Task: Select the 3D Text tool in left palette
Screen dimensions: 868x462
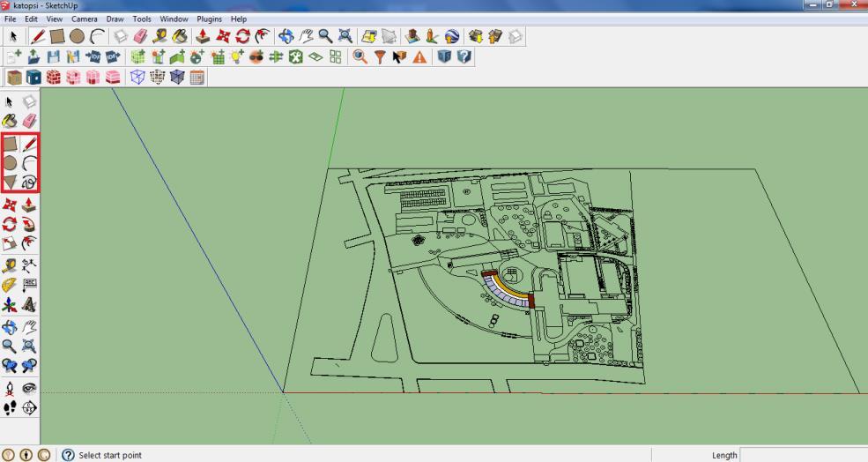Action: point(29,305)
